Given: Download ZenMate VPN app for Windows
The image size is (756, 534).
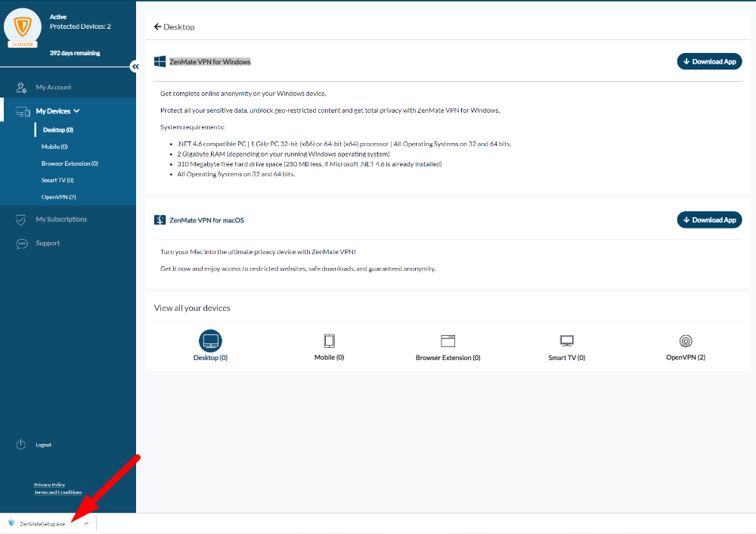Looking at the screenshot, I should (x=708, y=61).
